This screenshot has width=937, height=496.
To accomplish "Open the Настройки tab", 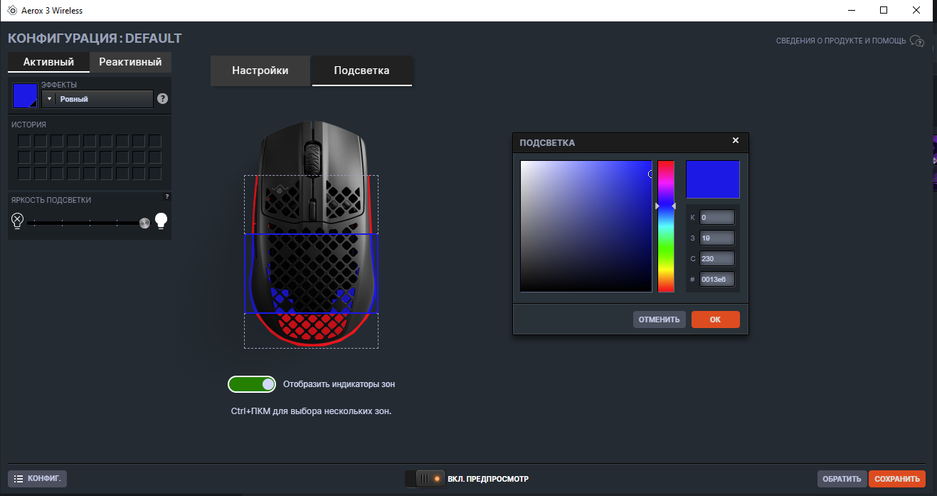I will point(260,71).
